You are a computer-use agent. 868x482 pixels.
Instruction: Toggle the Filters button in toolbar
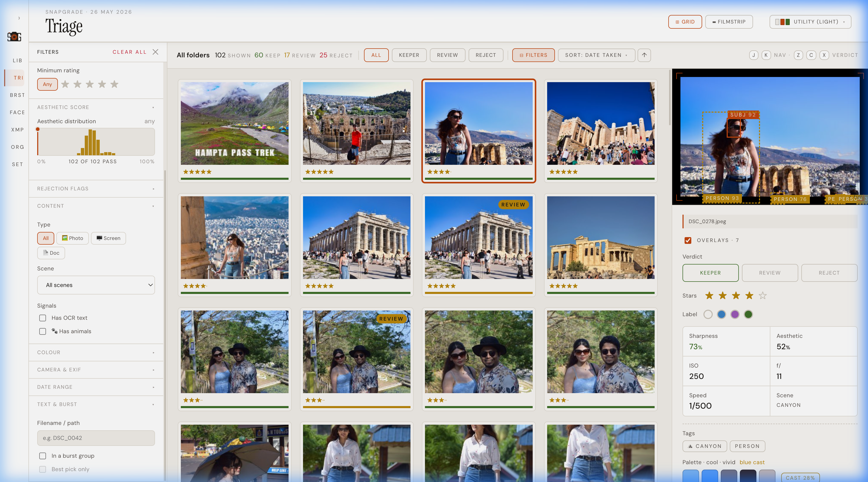533,55
